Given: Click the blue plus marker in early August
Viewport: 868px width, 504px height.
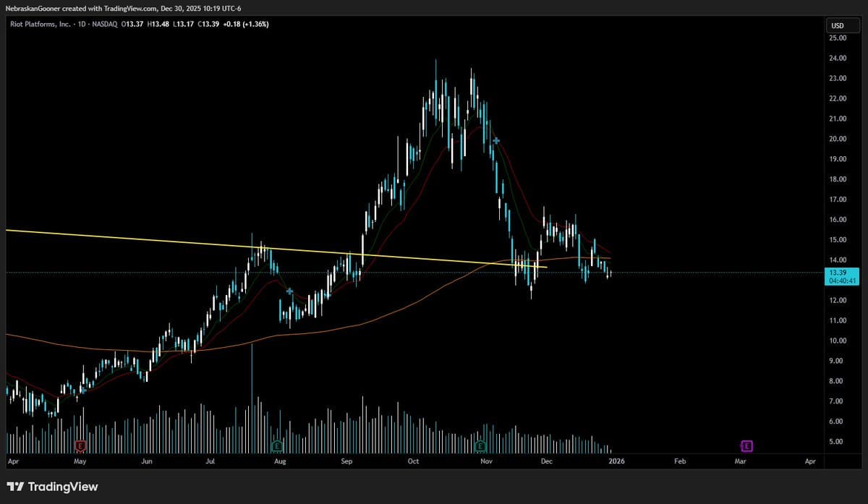Looking at the screenshot, I should click(289, 291).
